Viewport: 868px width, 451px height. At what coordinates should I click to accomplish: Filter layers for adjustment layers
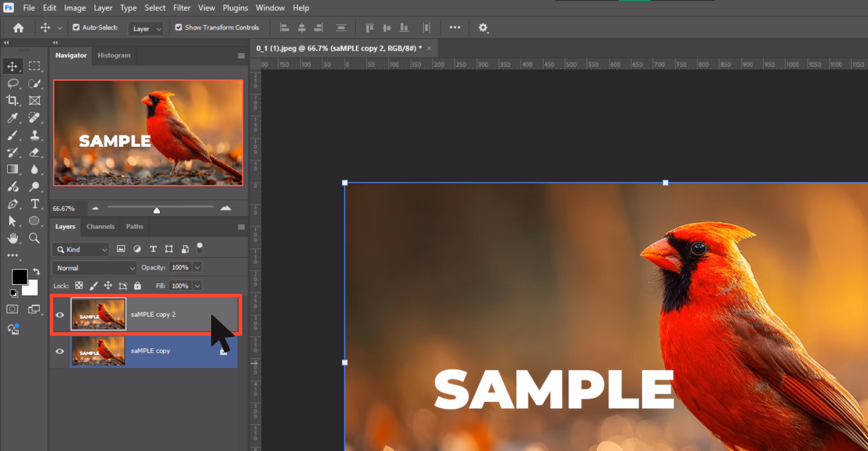(x=137, y=249)
